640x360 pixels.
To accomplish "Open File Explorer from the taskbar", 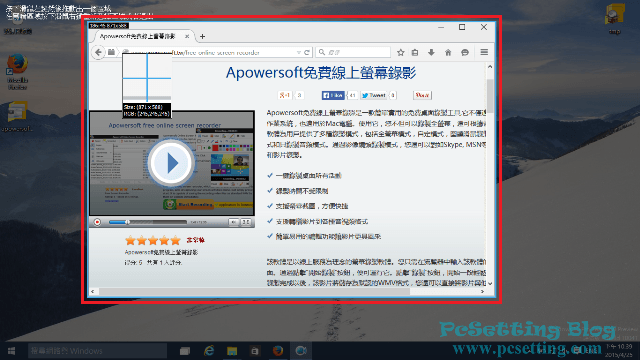I will pyautogui.click(x=232, y=351).
